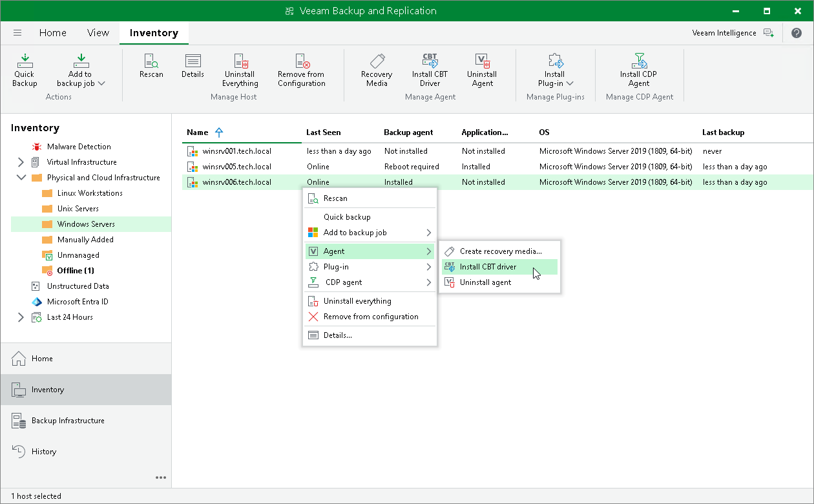Open Veeam Intelligence assistant
Viewport: 814px width, 504px height.
(x=733, y=33)
